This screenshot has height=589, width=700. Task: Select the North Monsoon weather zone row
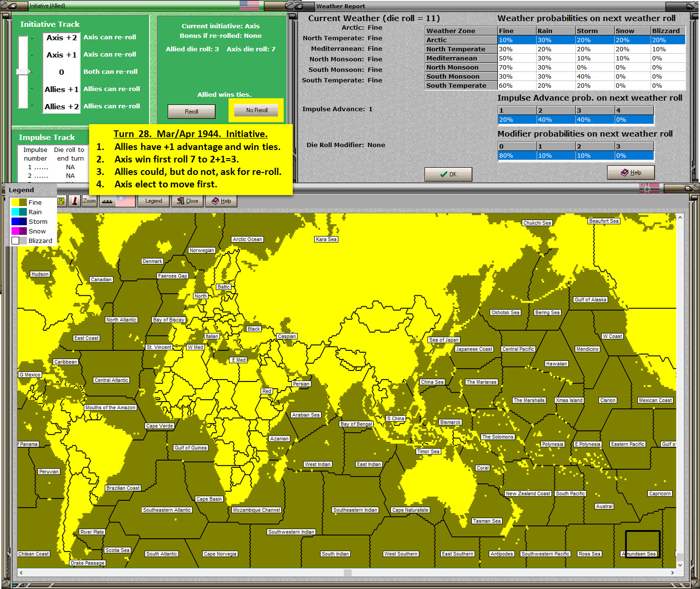click(x=555, y=68)
